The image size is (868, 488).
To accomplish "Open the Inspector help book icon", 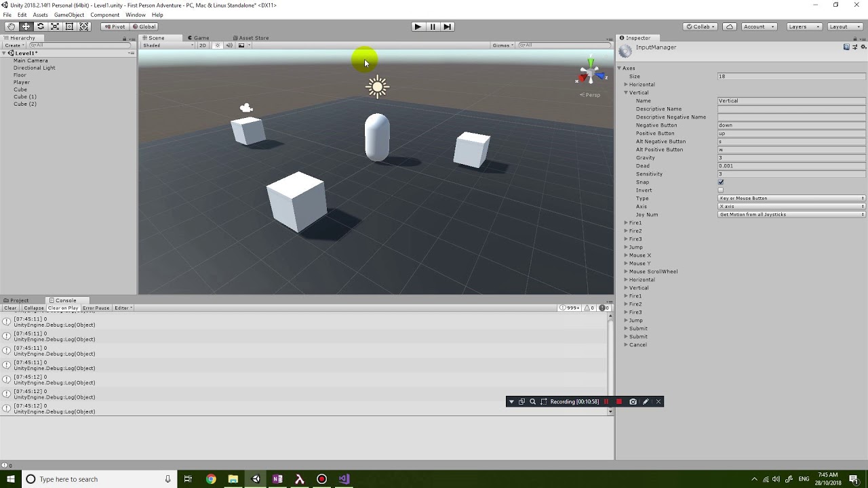I will pos(846,47).
